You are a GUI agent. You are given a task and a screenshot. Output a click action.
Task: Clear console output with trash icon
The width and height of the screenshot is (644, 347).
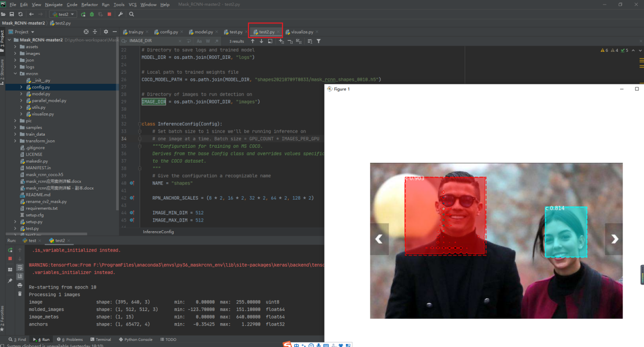[20, 294]
